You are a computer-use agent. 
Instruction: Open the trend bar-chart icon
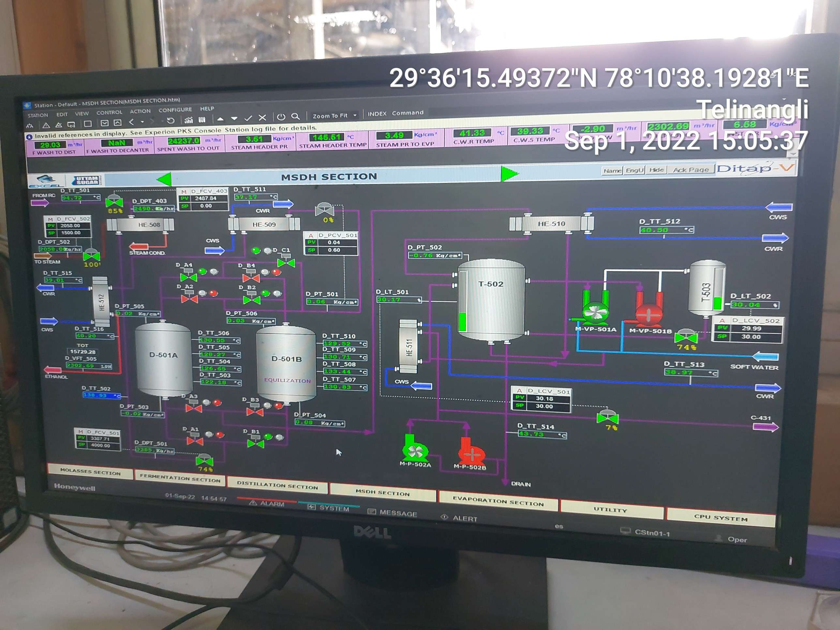(189, 120)
